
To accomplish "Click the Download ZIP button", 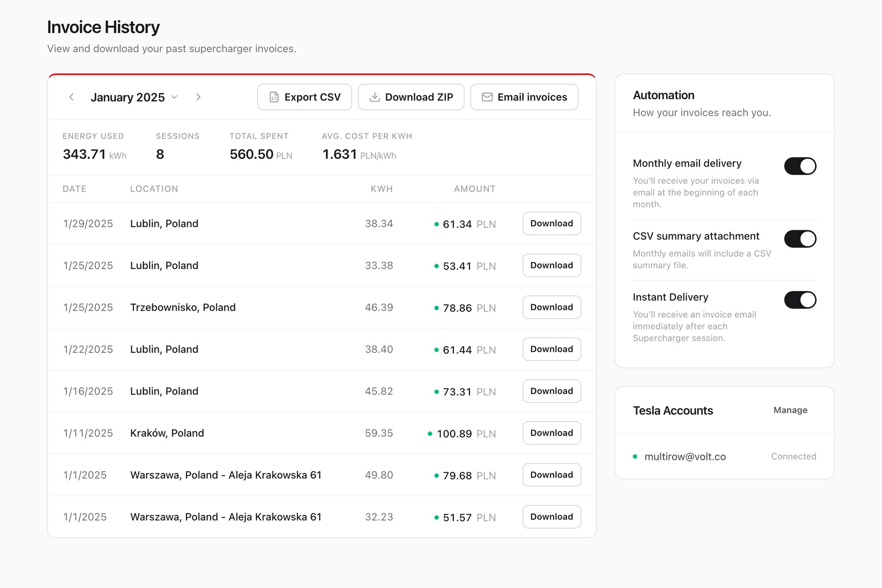I will point(411,97).
